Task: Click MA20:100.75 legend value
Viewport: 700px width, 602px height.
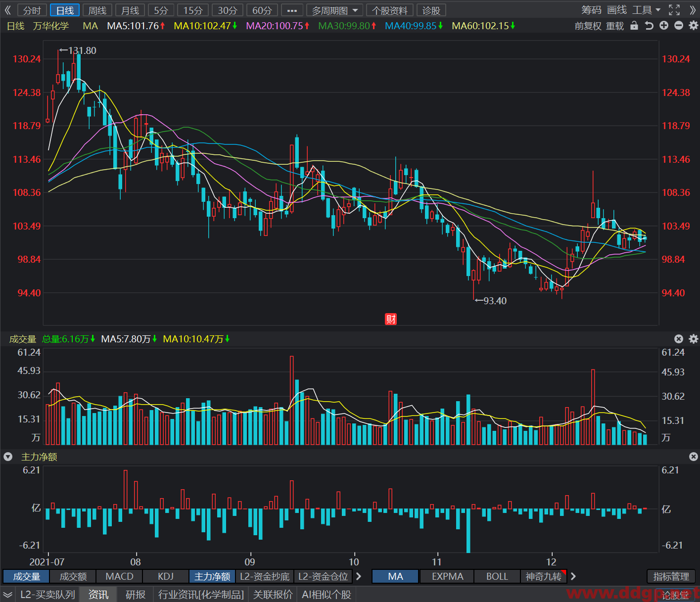Action: [x=278, y=26]
